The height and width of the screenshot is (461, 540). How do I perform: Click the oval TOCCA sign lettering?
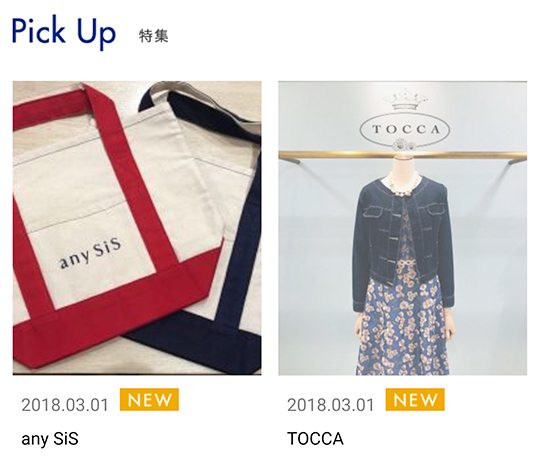tap(405, 130)
